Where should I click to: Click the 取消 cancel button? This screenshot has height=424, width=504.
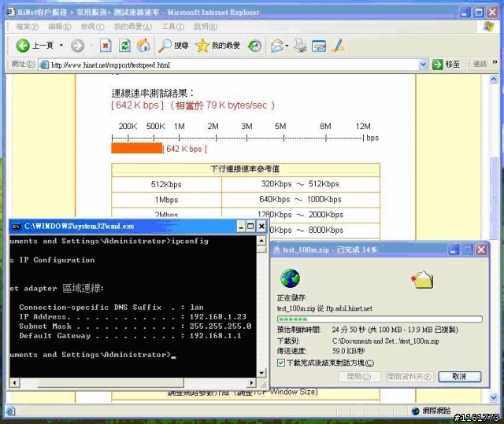460,376
